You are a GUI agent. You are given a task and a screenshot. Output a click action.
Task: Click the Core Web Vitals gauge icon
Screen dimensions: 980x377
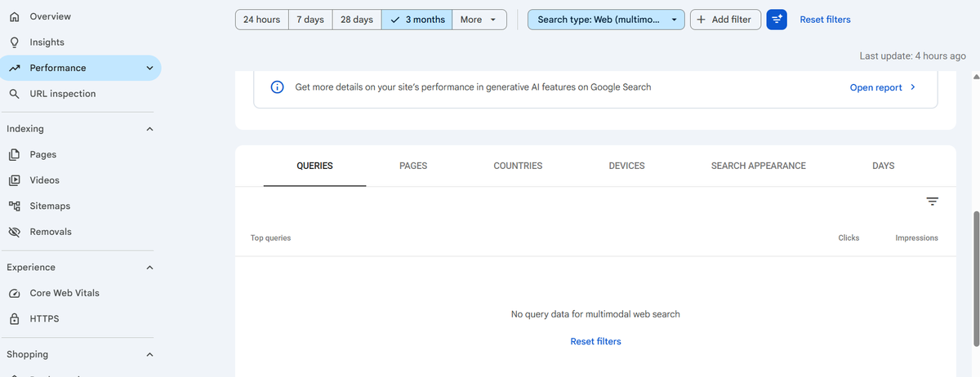(x=14, y=293)
